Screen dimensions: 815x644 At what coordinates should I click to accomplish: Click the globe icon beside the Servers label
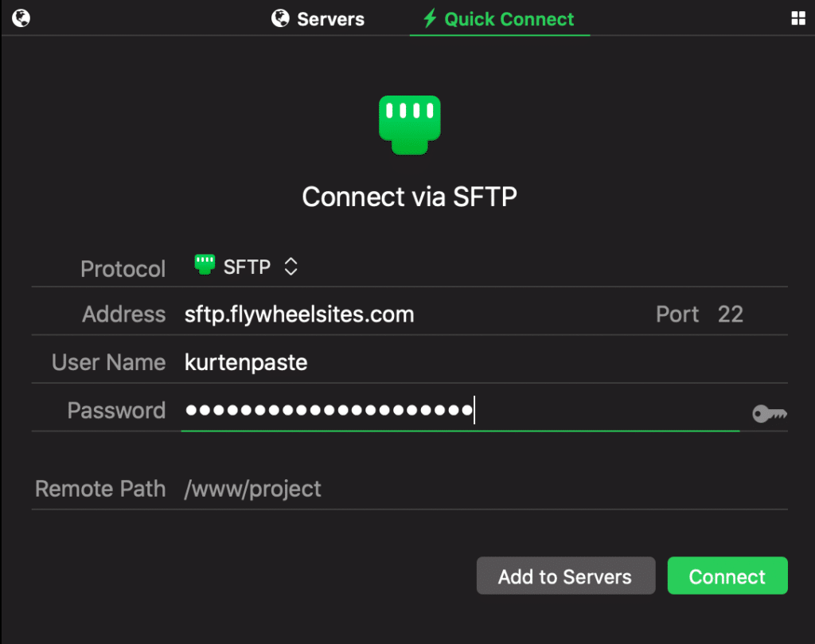pos(280,18)
